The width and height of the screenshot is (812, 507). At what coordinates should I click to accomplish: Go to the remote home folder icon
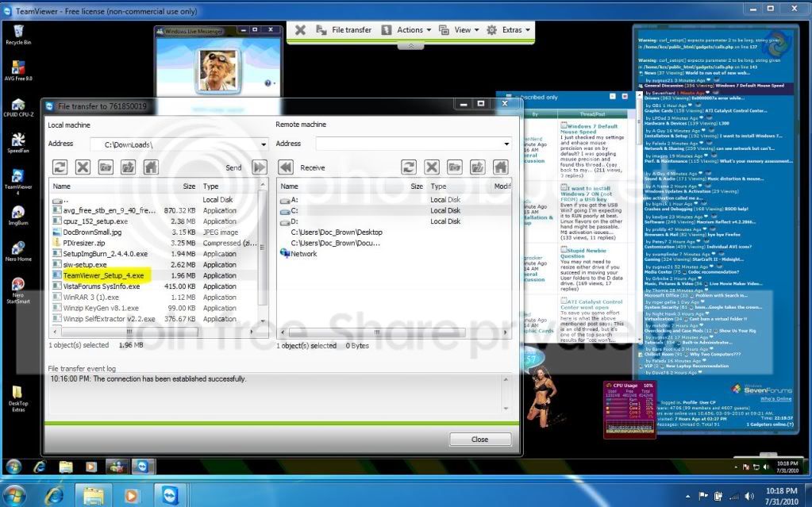click(500, 167)
